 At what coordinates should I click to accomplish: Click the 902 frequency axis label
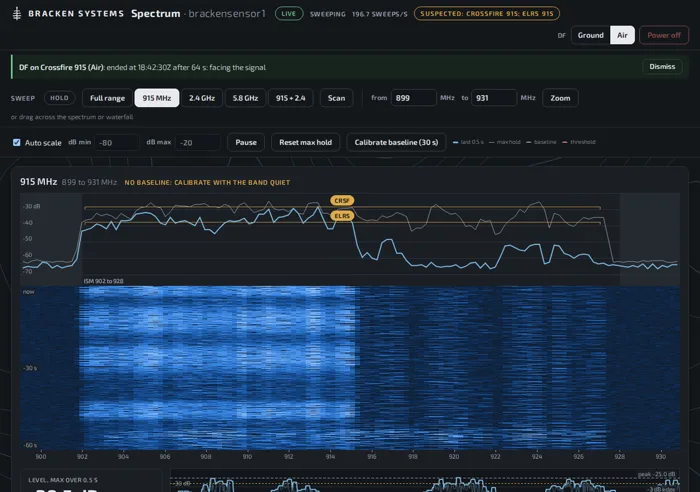coord(82,457)
